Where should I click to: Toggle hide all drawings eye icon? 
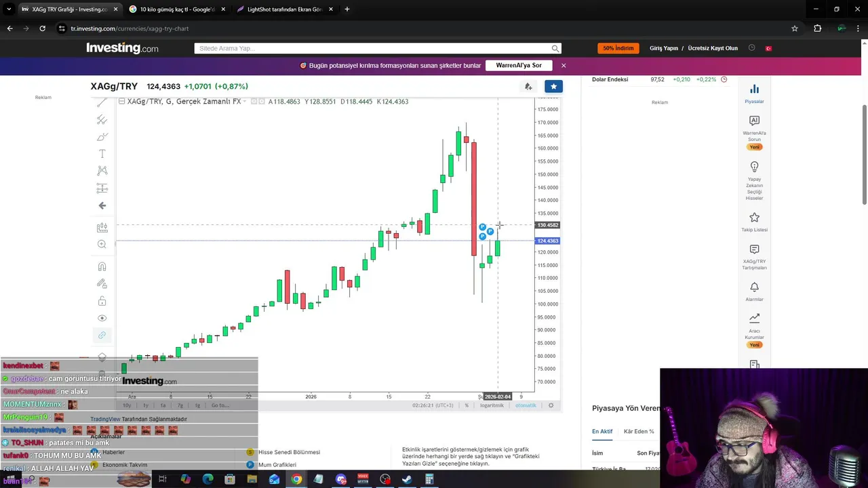coord(102,318)
